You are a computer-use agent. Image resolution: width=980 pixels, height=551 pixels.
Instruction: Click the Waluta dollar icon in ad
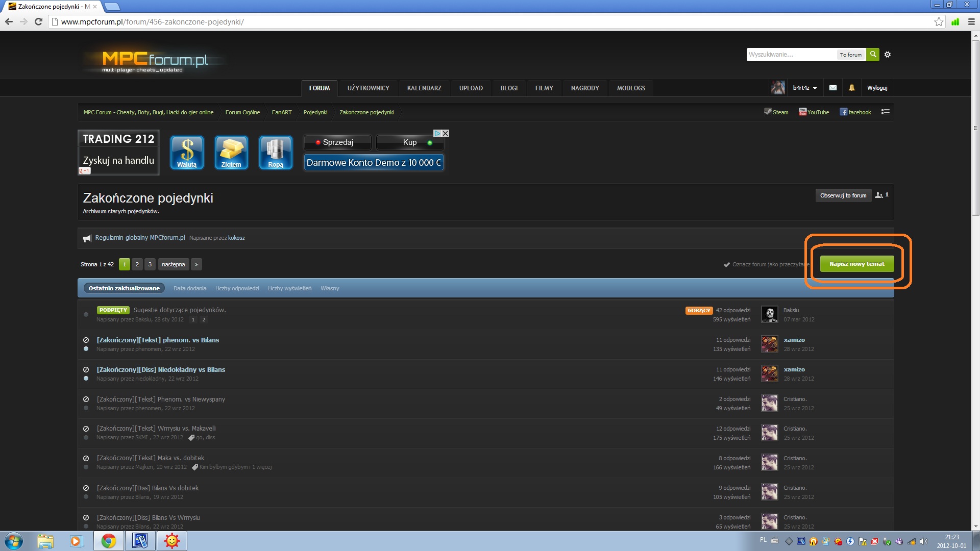(x=187, y=153)
